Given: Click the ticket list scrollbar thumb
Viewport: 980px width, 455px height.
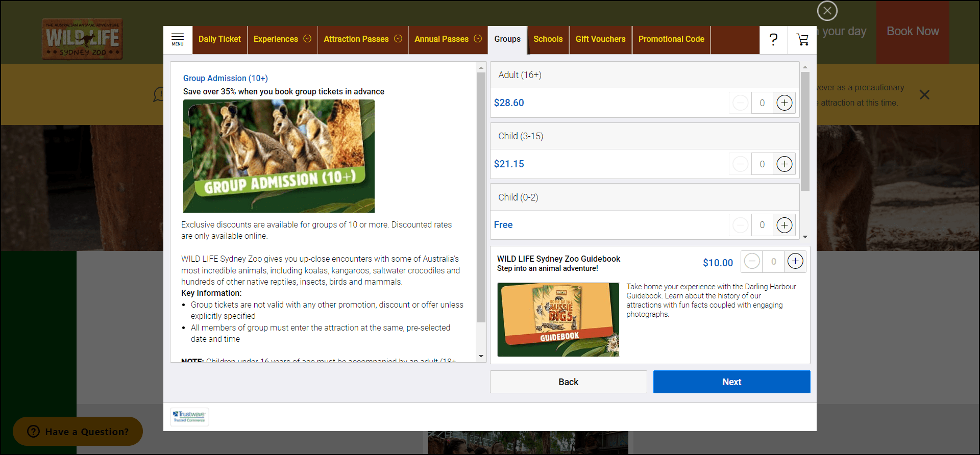Looking at the screenshot, I should (x=805, y=131).
